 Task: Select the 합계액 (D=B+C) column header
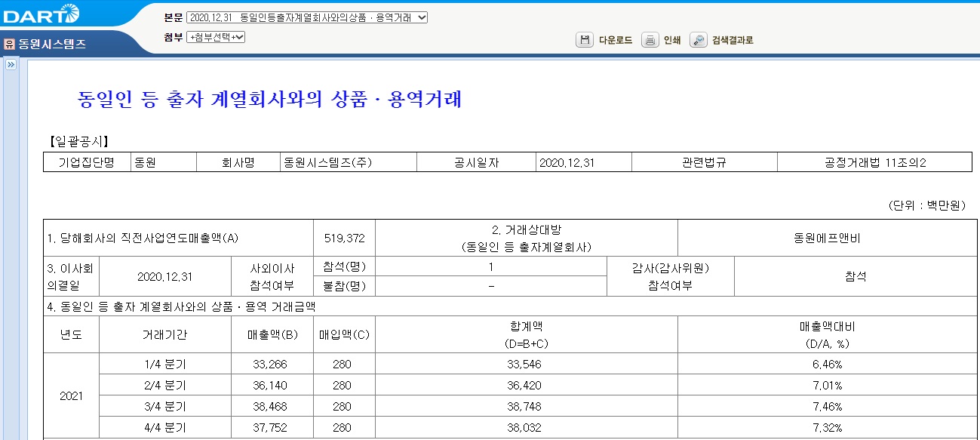pos(527,334)
